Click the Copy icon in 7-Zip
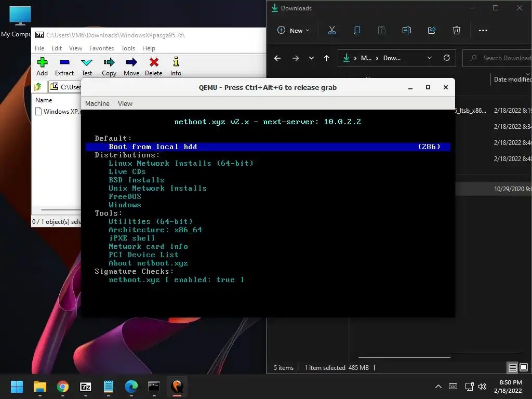 (109, 66)
